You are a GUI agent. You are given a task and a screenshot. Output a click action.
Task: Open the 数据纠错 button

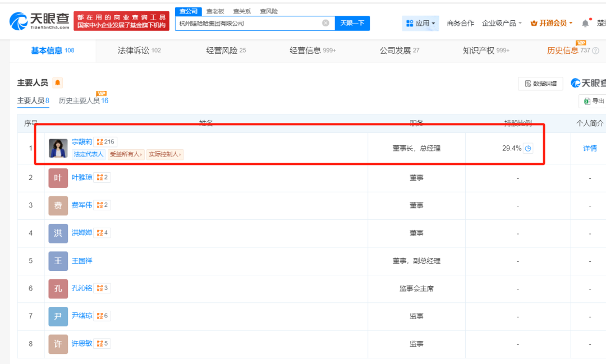coord(540,84)
